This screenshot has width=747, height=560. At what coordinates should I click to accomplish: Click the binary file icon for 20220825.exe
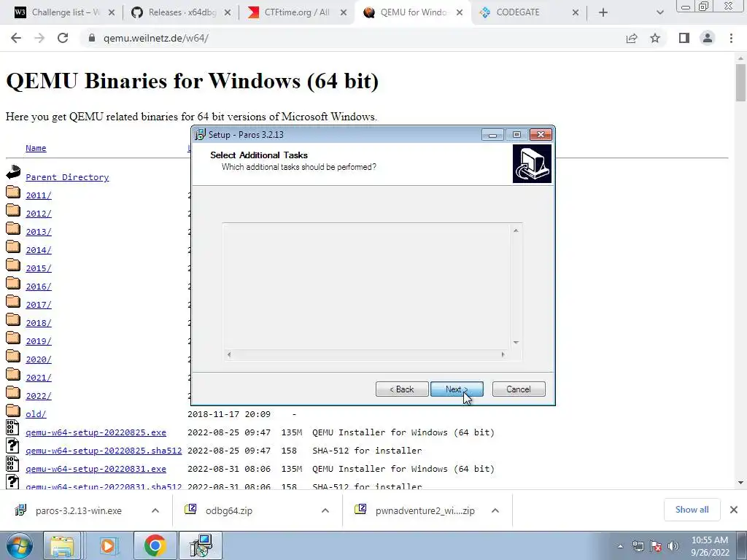tap(12, 427)
